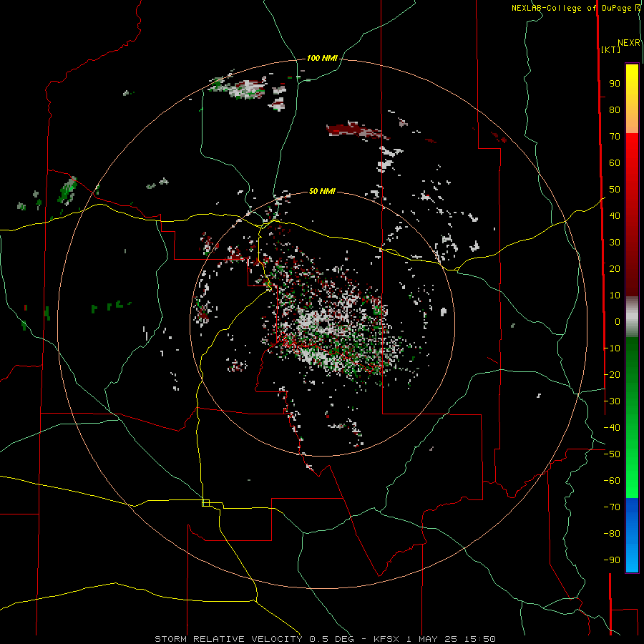Select the 40 value on velocity scale
644x644 pixels.
(x=615, y=215)
